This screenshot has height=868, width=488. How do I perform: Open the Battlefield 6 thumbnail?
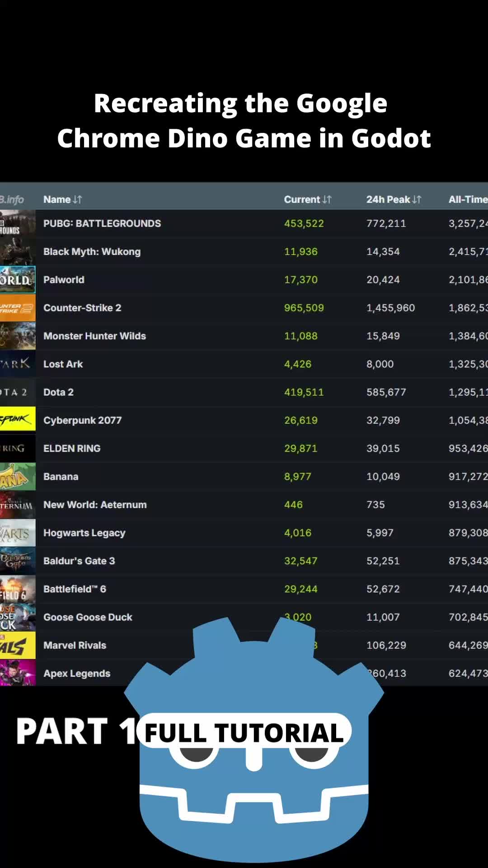(x=18, y=589)
